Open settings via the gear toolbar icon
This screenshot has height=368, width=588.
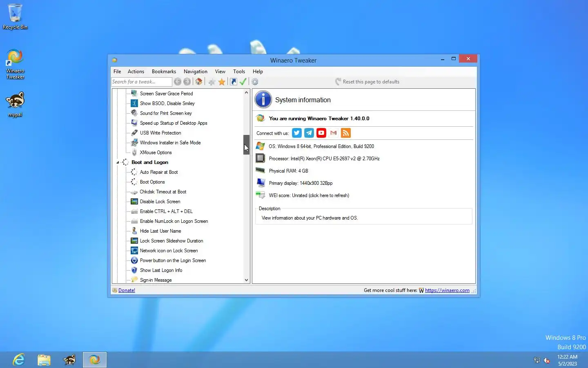255,82
